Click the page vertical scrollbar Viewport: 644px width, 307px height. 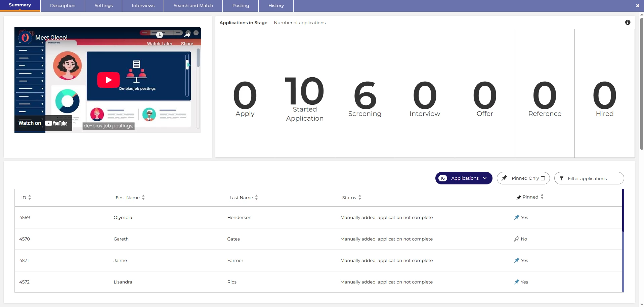pos(642,84)
